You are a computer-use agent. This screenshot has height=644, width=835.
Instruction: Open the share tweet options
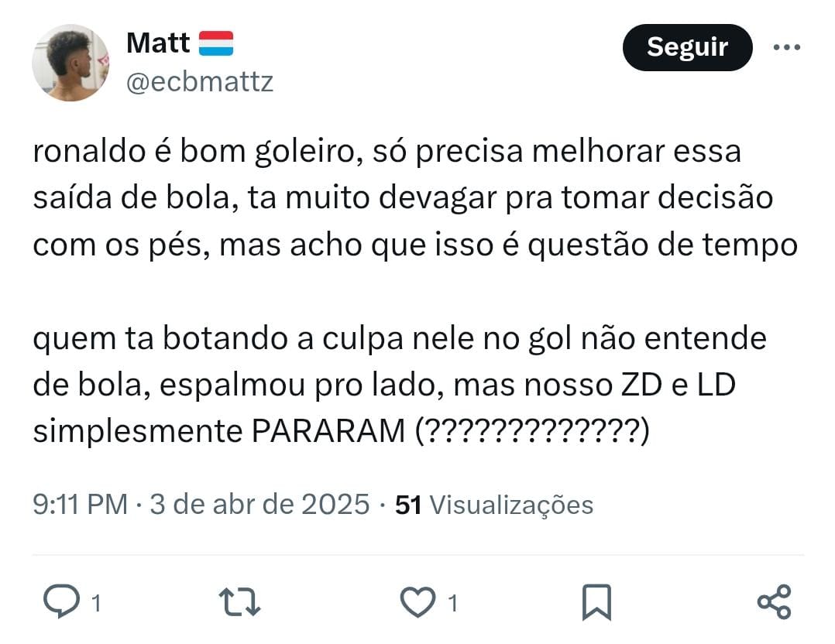point(774,602)
